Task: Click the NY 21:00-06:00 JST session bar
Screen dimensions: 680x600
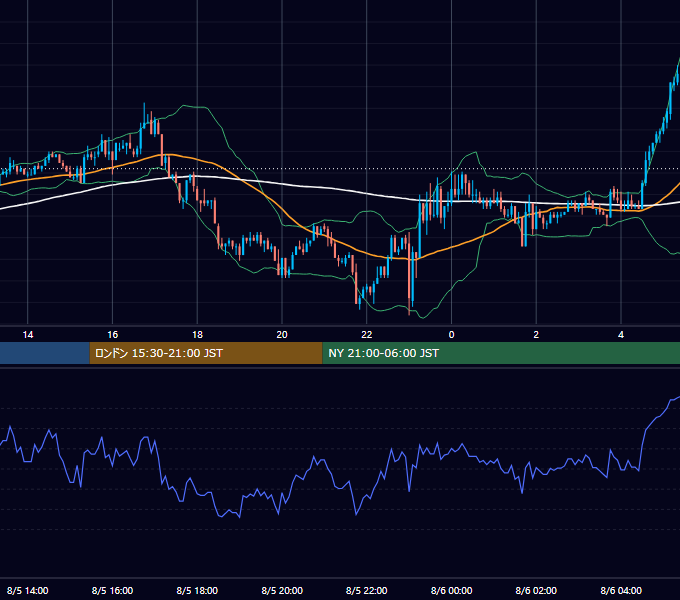Action: tap(501, 353)
